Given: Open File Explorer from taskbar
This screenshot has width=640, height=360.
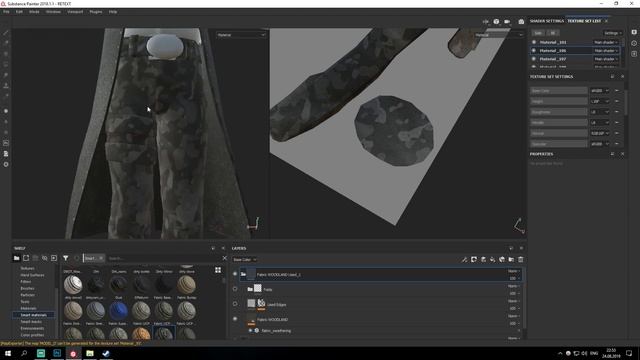Looking at the screenshot, I should point(90,353).
